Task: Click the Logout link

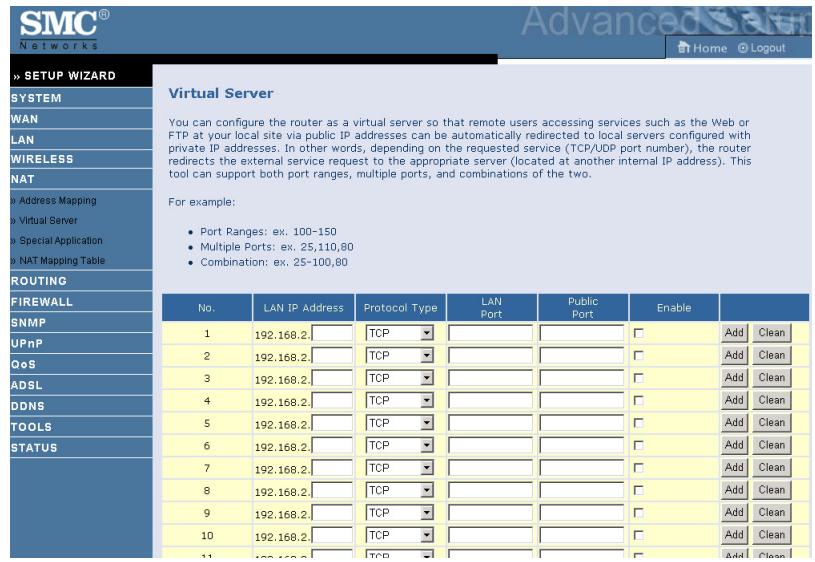Action: 762,48
